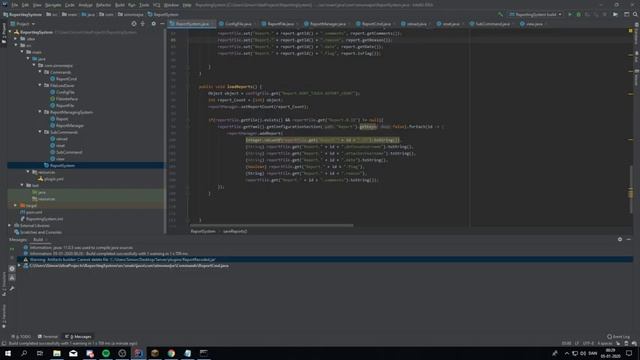Expand External Libraries node
This screenshot has width=640, height=360.
click(10, 225)
